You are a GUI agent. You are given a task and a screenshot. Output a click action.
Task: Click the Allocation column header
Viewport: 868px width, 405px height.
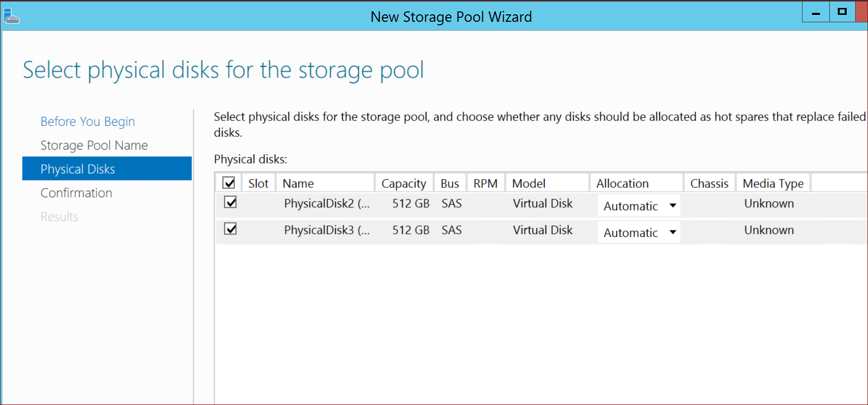pyautogui.click(x=622, y=183)
